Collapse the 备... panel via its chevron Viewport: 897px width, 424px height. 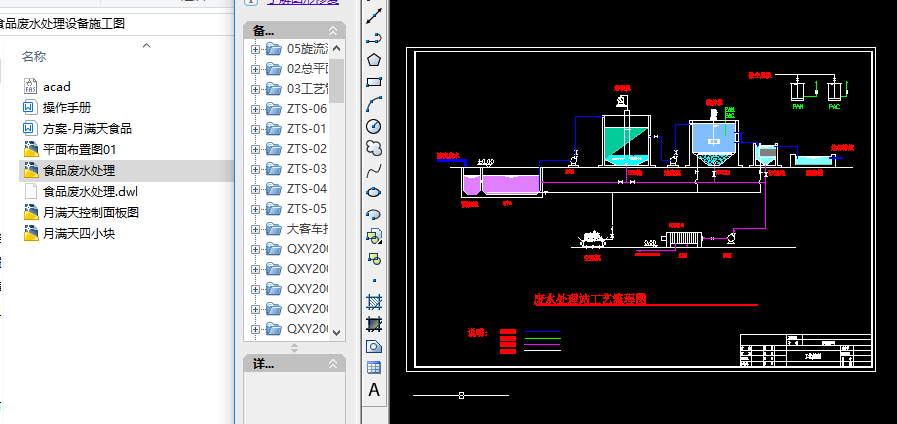[x=333, y=30]
